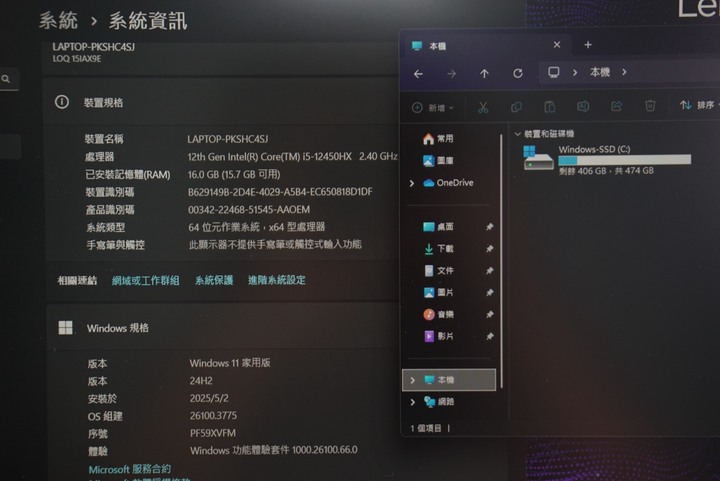This screenshot has width=720, height=481.
Task: Unpin 桌面 using its pin icon
Action: click(x=489, y=227)
